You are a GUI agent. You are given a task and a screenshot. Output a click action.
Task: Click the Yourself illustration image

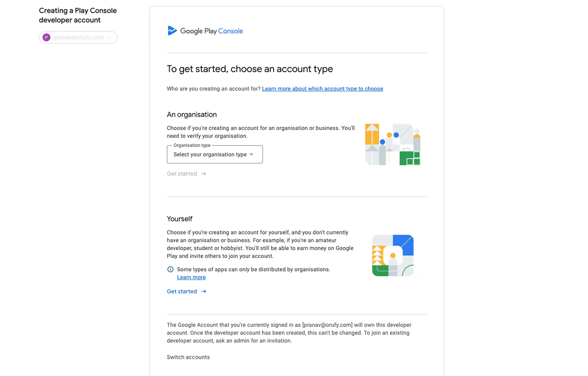pos(393,256)
